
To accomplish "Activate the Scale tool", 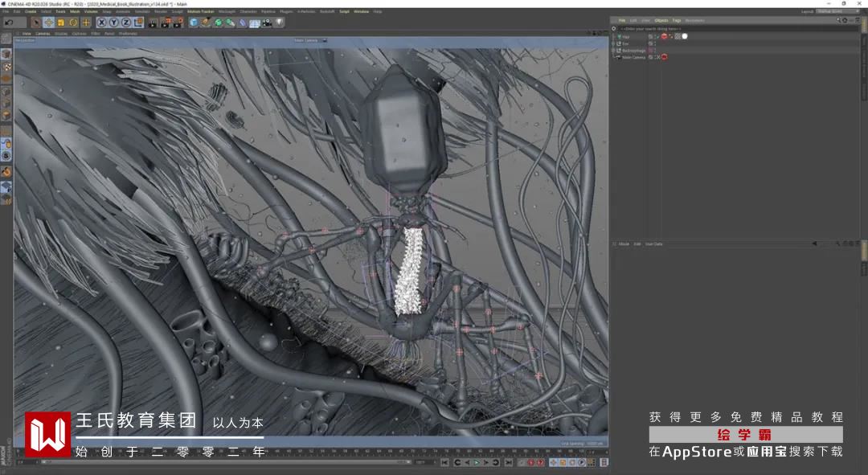I will click(60, 23).
